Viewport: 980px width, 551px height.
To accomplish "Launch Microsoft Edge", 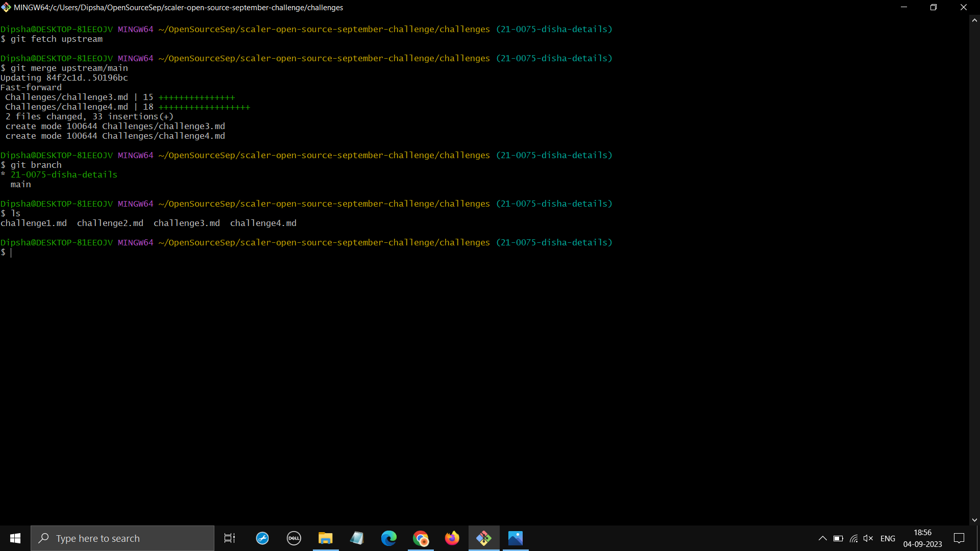I will [x=389, y=538].
